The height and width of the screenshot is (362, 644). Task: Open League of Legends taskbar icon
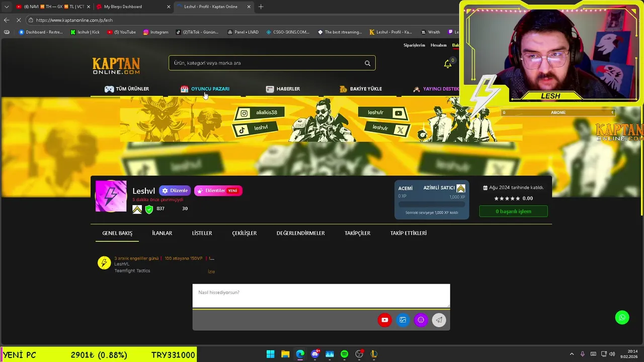(374, 354)
